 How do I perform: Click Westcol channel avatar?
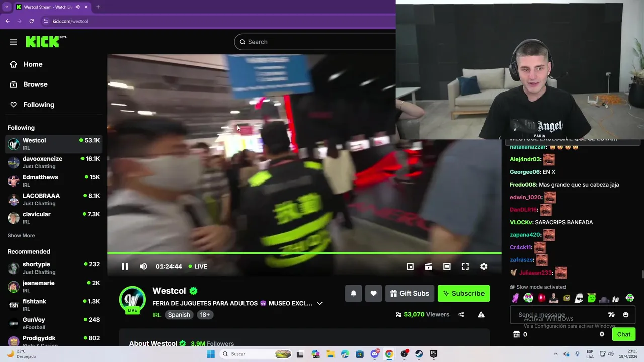(x=132, y=299)
